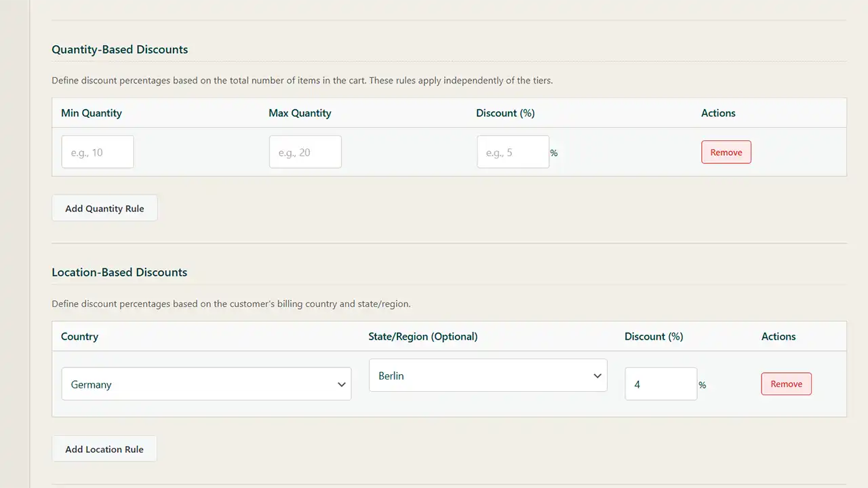Click the Country column header
Viewport: 868px width, 488px height.
(x=79, y=337)
